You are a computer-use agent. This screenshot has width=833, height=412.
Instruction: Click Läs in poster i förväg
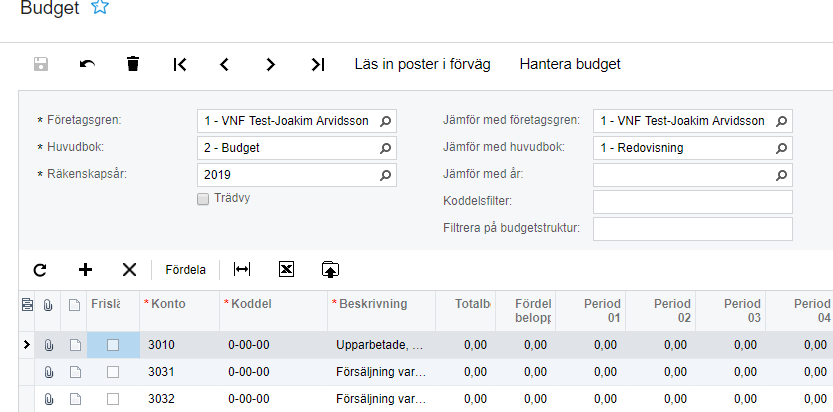422,64
